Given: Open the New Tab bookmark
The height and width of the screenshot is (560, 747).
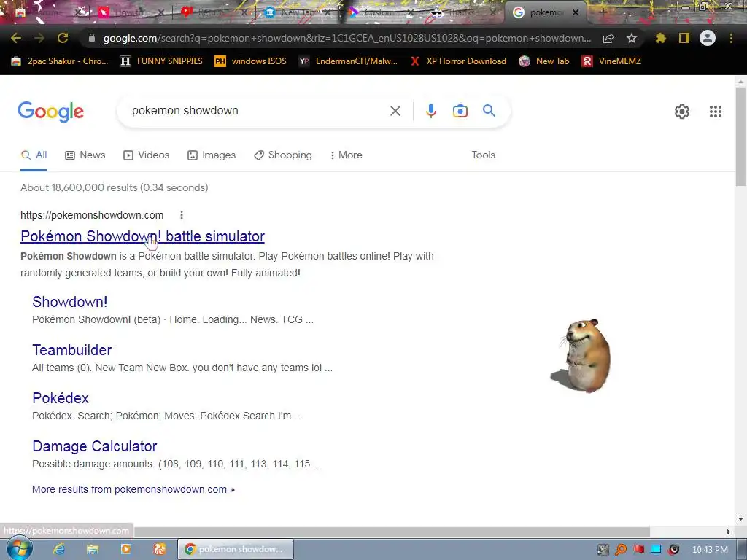Looking at the screenshot, I should [544, 61].
